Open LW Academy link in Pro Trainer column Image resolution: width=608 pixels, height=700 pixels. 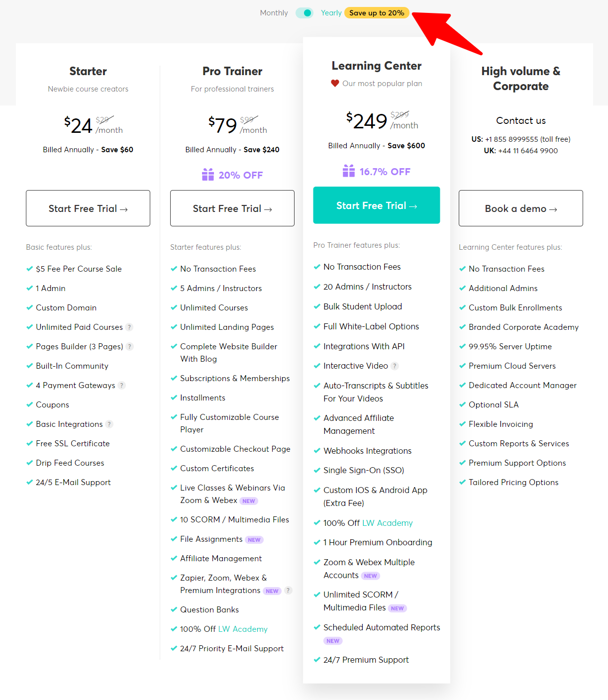pyautogui.click(x=243, y=629)
